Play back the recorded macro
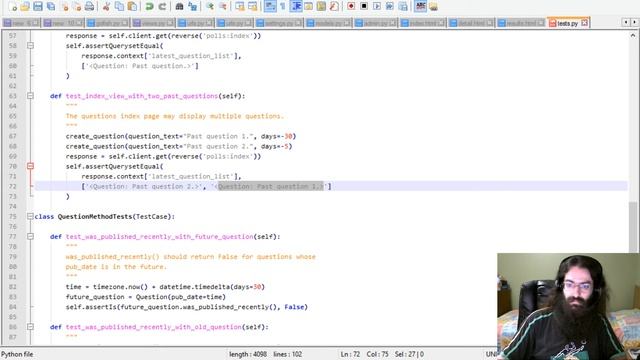Viewport: 640px width, 360px height. [x=377, y=6]
